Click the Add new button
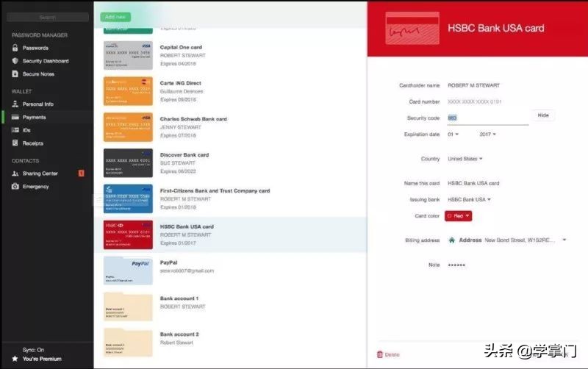The height and width of the screenshot is (369, 588). (x=115, y=17)
